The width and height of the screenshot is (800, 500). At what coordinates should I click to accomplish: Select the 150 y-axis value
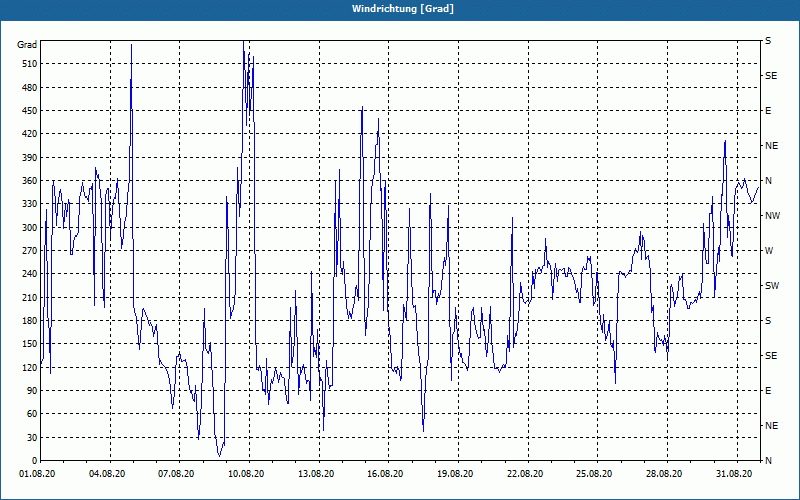pyautogui.click(x=30, y=344)
